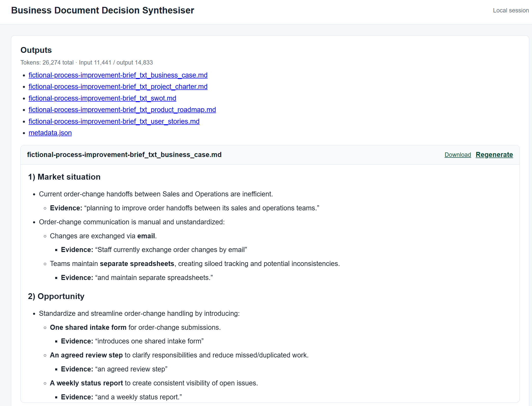
Task: Click the Business Document Decision Synthesiser title
Action: [102, 10]
